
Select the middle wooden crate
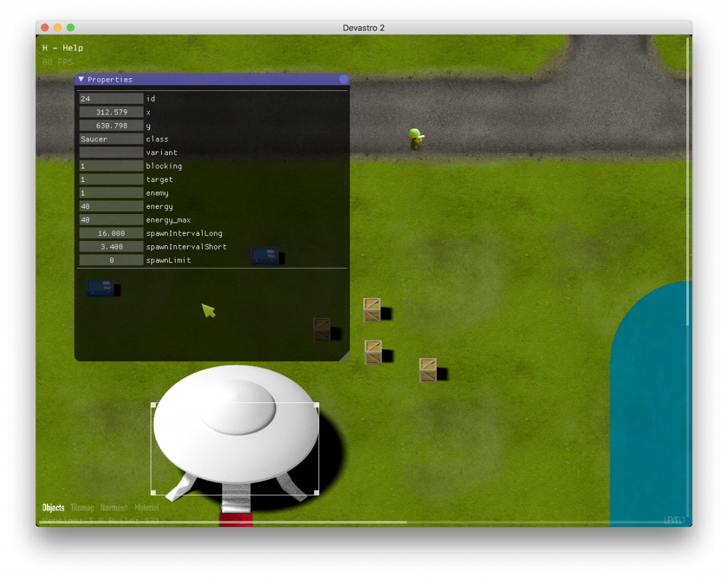[373, 353]
